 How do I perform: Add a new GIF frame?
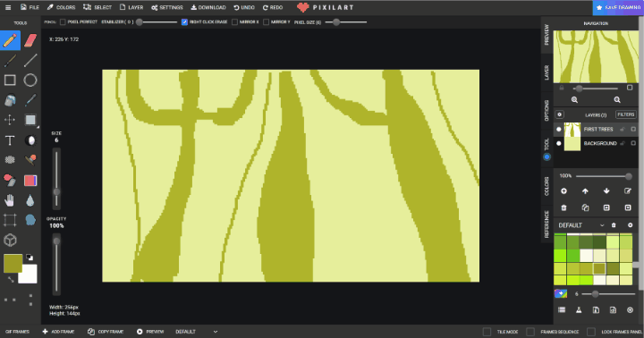coord(58,332)
